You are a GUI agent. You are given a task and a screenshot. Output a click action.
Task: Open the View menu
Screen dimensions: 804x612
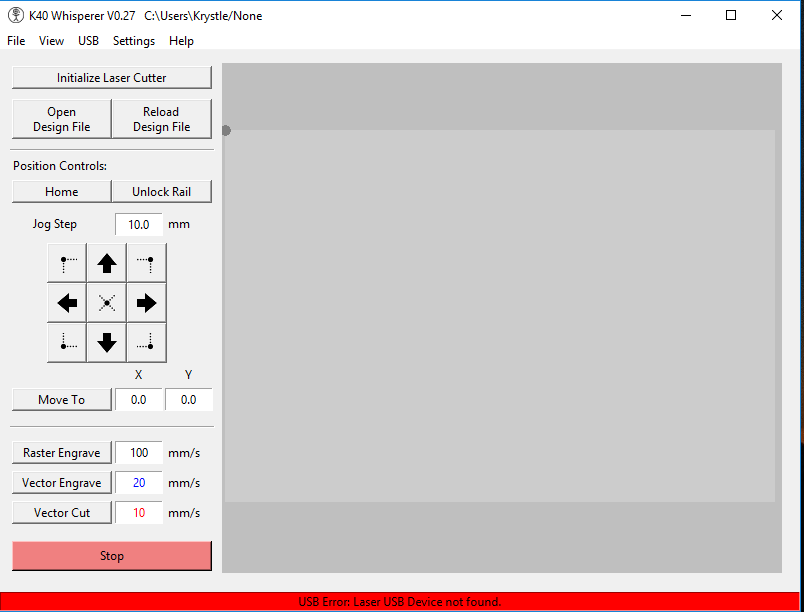tap(51, 41)
